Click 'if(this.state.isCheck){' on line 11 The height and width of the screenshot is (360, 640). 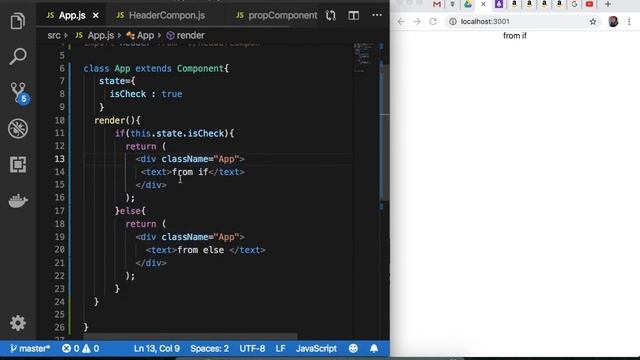pos(175,133)
